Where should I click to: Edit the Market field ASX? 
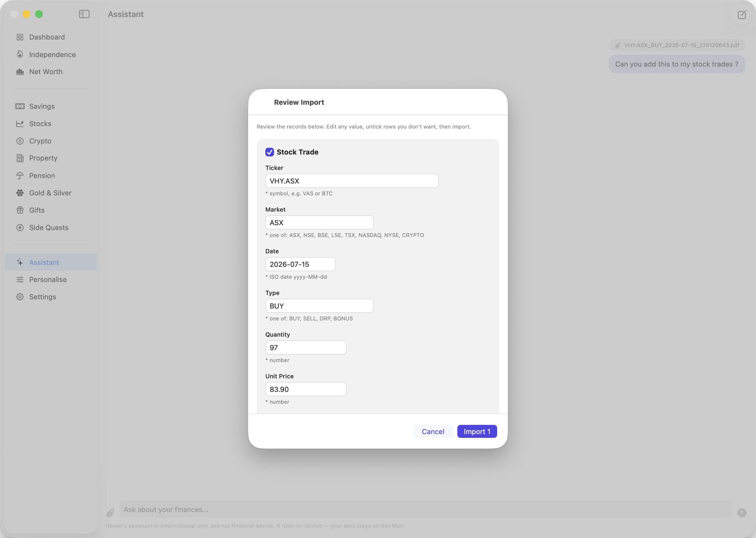319,222
